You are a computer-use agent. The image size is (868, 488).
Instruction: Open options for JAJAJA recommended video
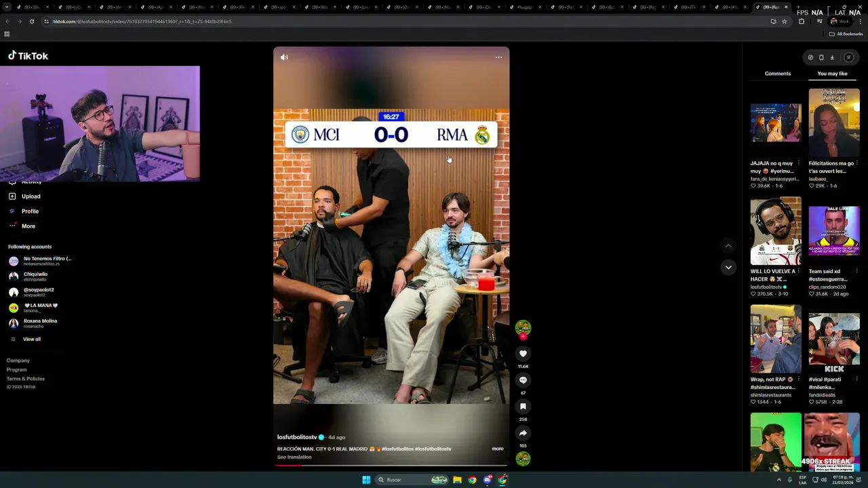tap(798, 163)
